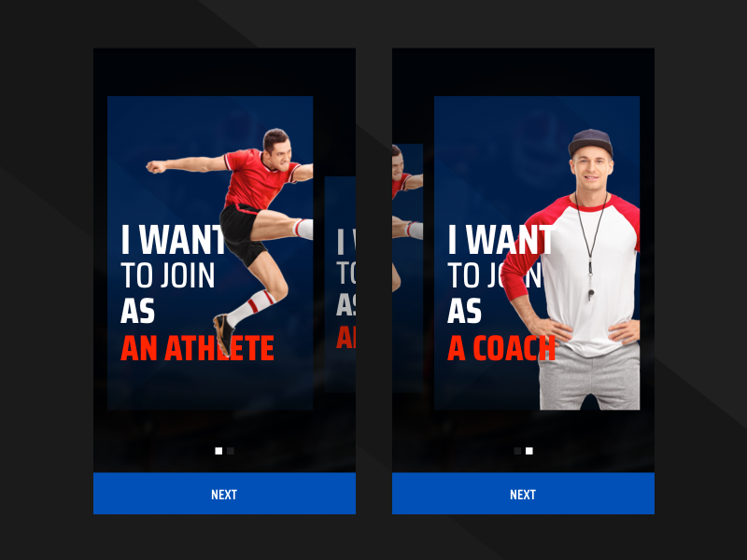Image resolution: width=747 pixels, height=560 pixels.
Task: Click the coach's gray sweatpants
Action: (x=589, y=377)
